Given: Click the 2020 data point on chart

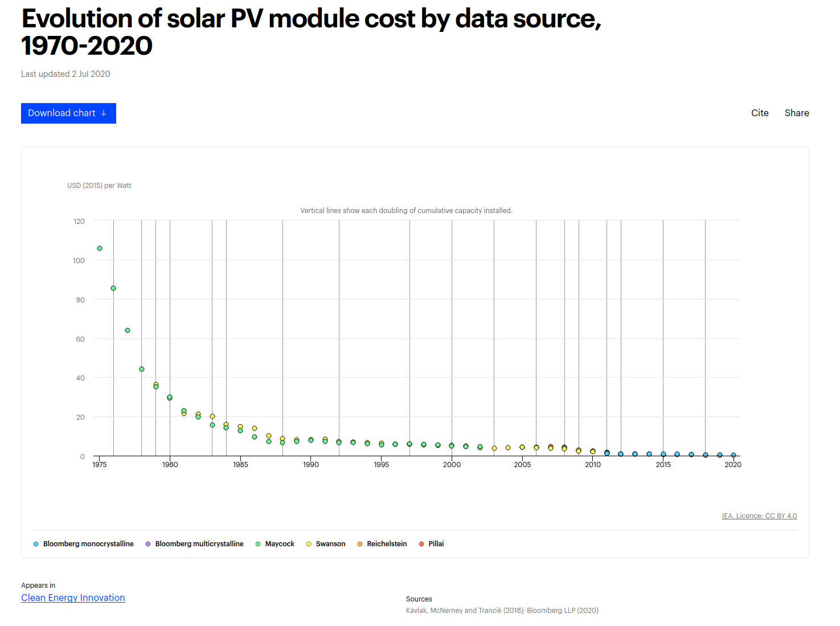Looking at the screenshot, I should tap(734, 455).
